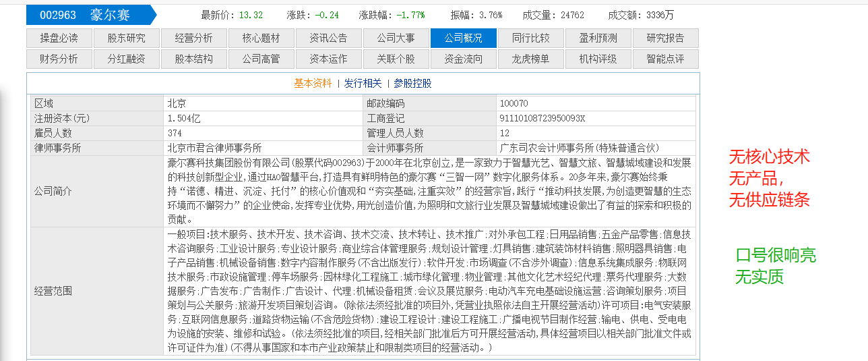Image resolution: width=868 pixels, height=361 pixels.
Task: Go to the 公司大事 tab
Action: [x=396, y=38]
